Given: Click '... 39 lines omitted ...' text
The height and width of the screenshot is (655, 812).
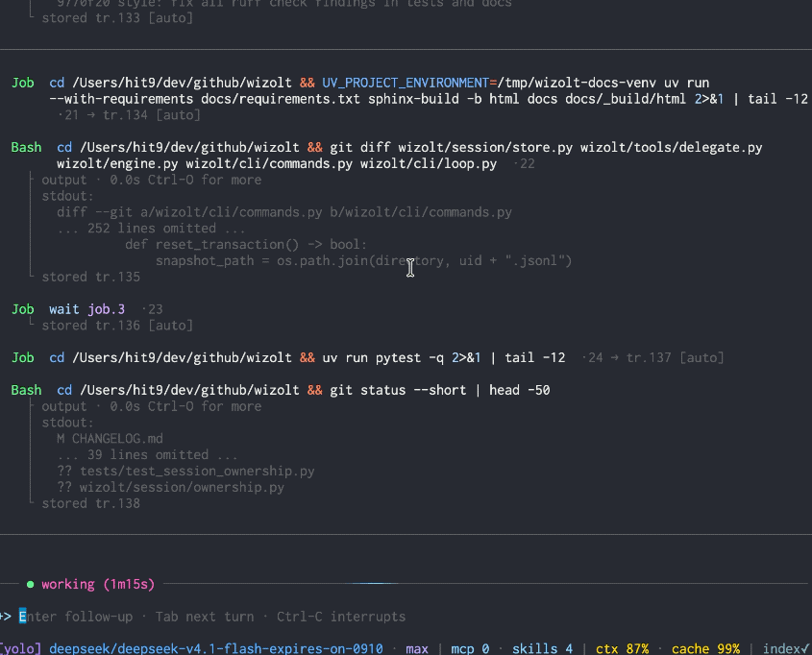Looking at the screenshot, I should (x=148, y=455).
